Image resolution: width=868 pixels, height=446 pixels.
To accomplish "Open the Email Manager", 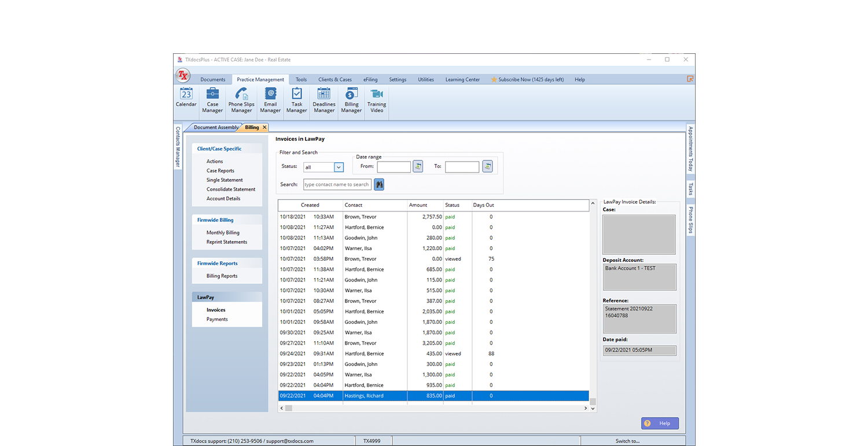I will coord(270,100).
